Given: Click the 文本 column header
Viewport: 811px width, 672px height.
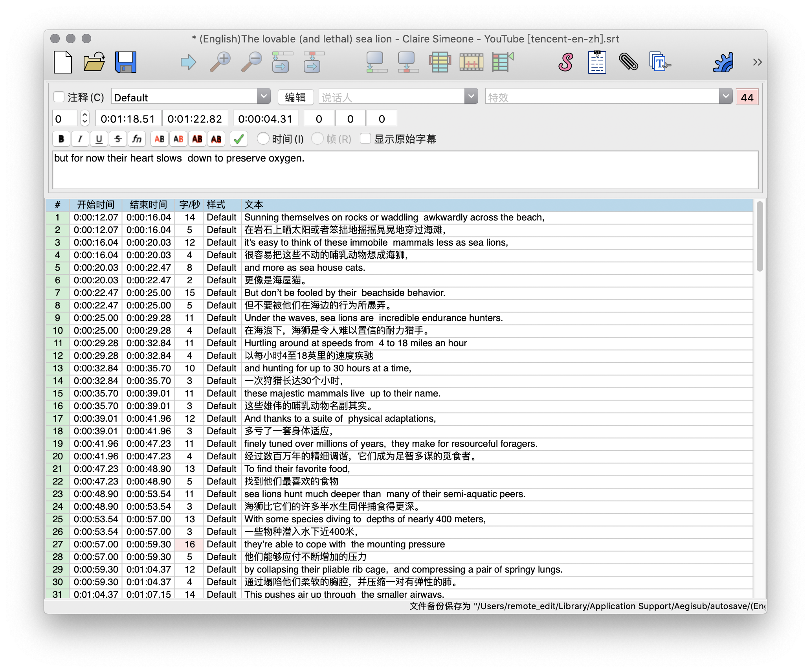Looking at the screenshot, I should click(x=254, y=205).
